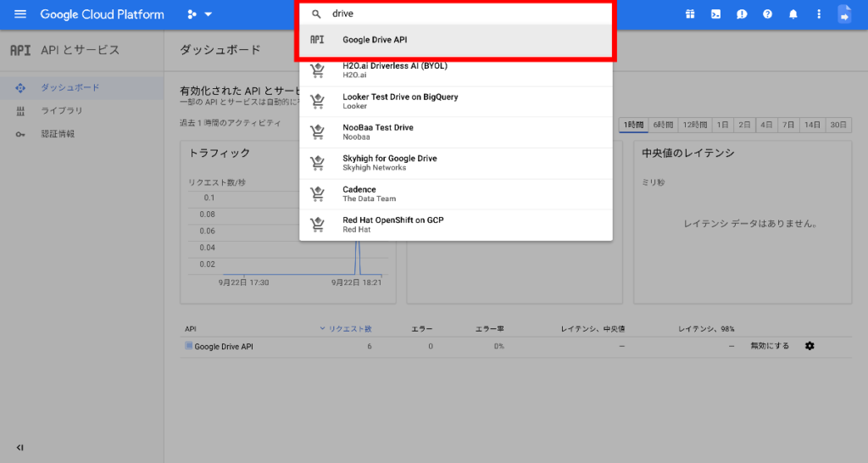The image size is (868, 463).
Task: Click marketplace cart icon beside Skyhigh result
Action: [317, 163]
